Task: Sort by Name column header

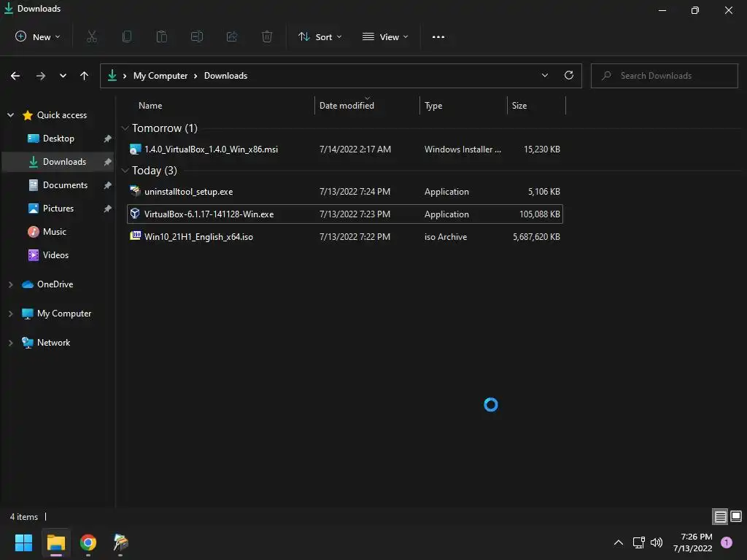Action: [x=150, y=106]
